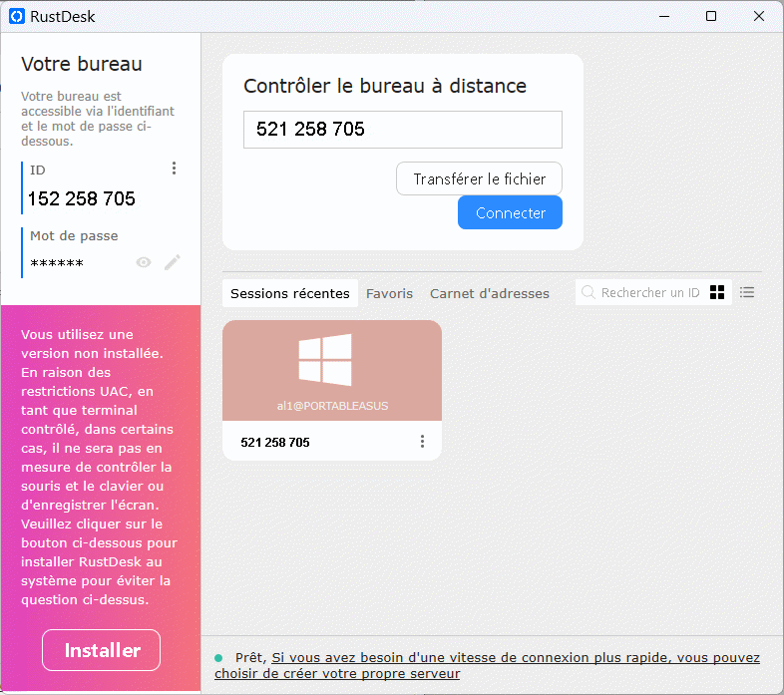Open the menu for session 521 258 705

pyautogui.click(x=423, y=441)
